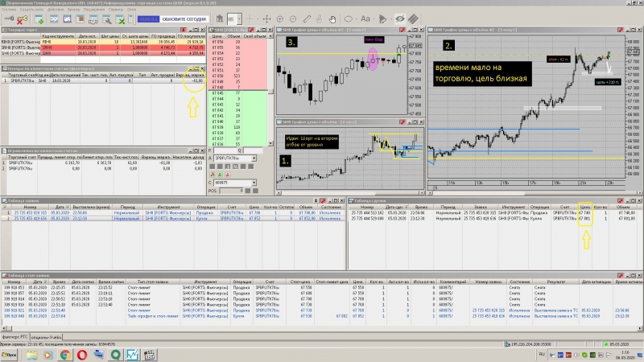Viewport: 644px width, 362px height.
Task: Select the hand pan tool
Action: 332,19
